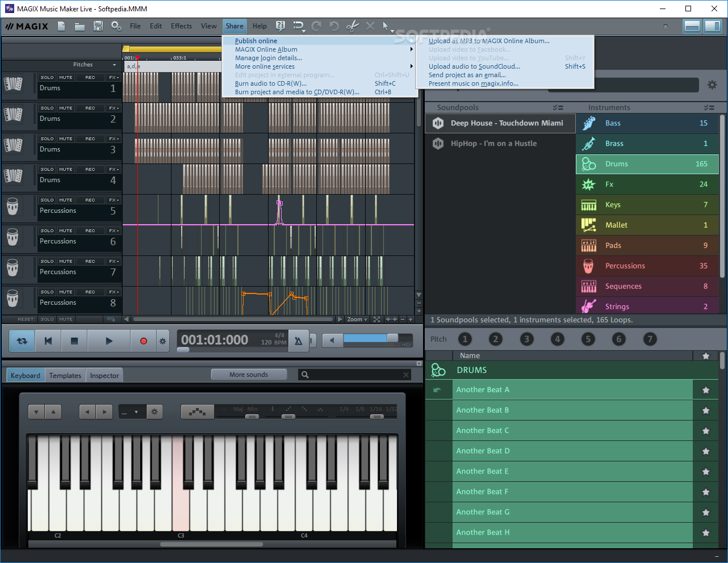Click the gear icon in sound browser
728x563 pixels.
pyautogui.click(x=712, y=85)
